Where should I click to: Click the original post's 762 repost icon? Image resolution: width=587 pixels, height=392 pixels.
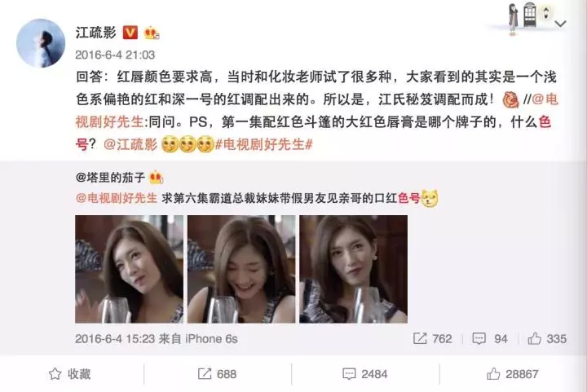[x=420, y=338]
